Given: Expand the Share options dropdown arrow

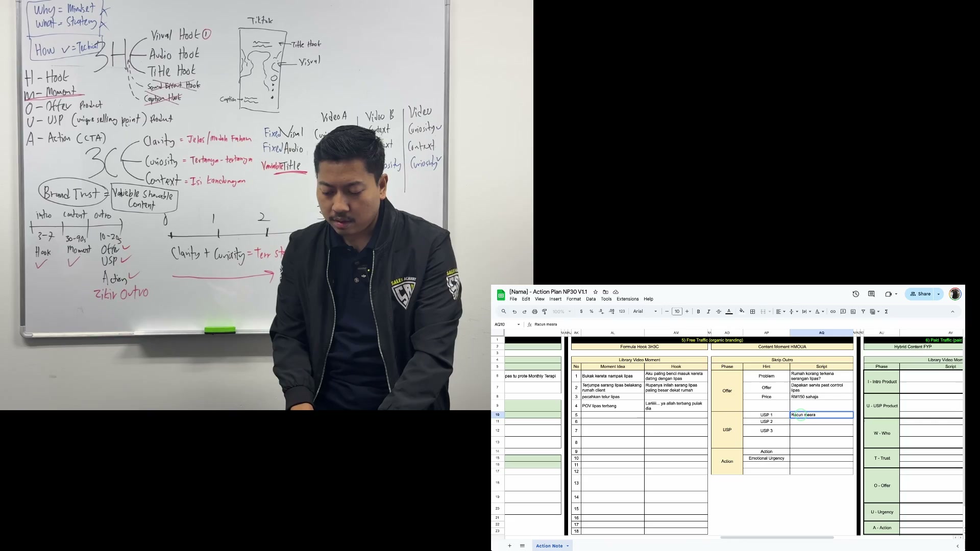Looking at the screenshot, I should [x=938, y=294].
